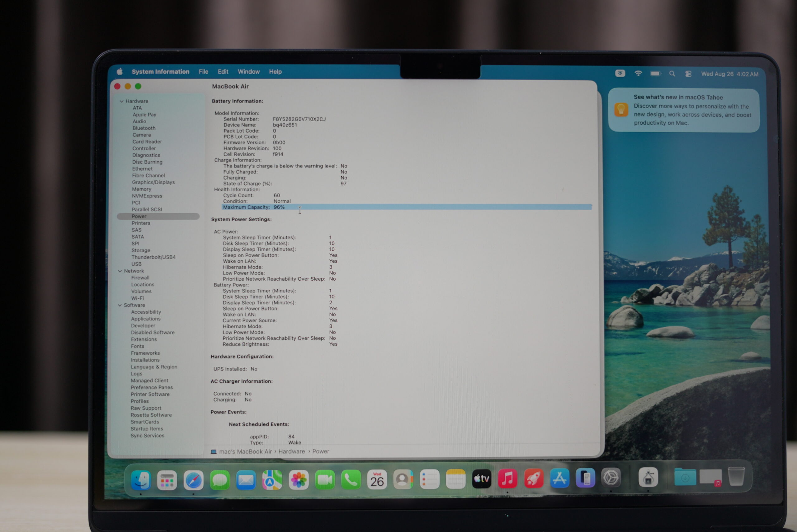797x532 pixels.
Task: Click the 'Condition: Normal' line
Action: (x=257, y=201)
